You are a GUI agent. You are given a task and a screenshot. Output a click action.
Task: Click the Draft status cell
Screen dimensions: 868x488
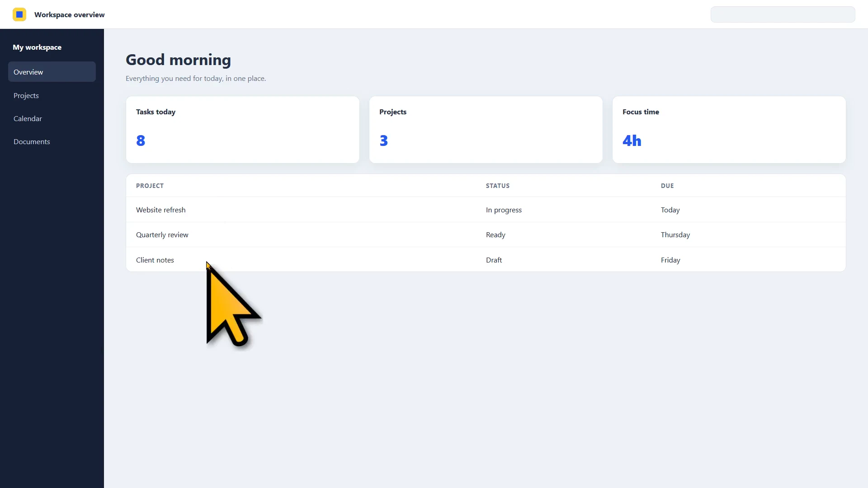[494, 260]
